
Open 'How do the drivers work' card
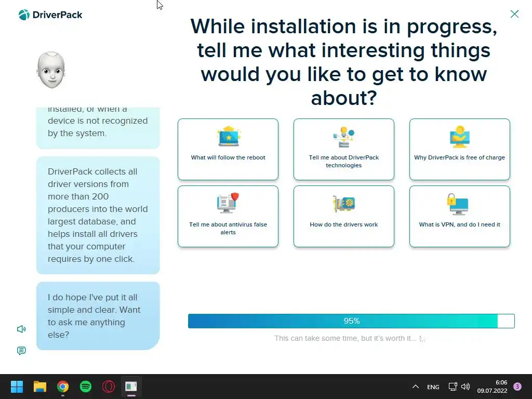click(x=344, y=216)
